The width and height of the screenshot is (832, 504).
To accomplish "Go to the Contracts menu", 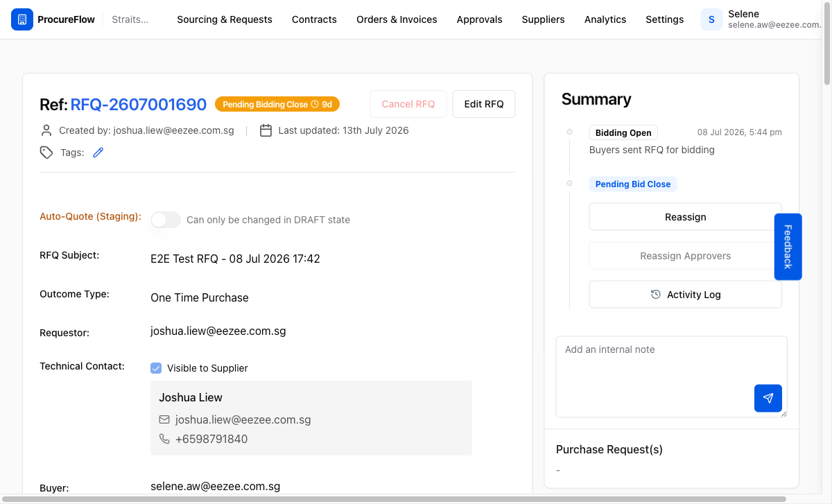I will (x=314, y=19).
